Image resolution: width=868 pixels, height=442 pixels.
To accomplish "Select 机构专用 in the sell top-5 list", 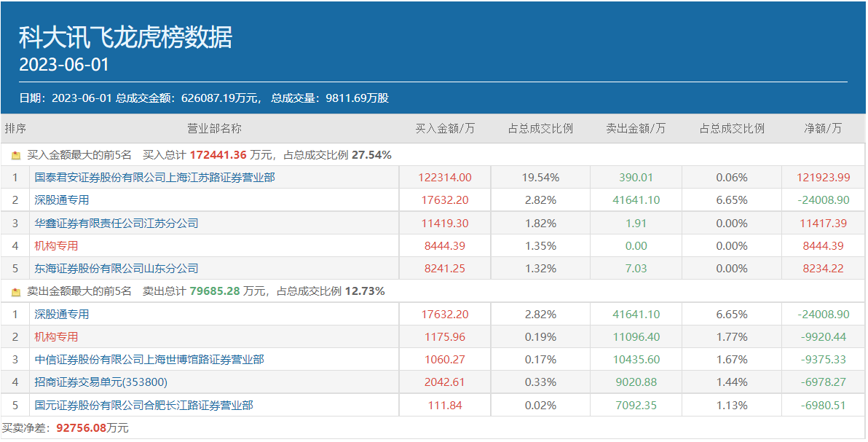I will (56, 337).
